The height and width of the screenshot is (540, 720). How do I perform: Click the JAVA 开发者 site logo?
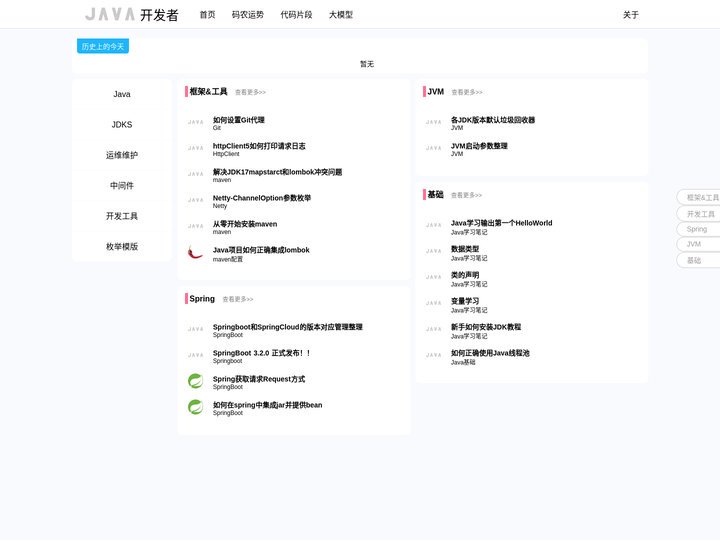pyautogui.click(x=132, y=15)
